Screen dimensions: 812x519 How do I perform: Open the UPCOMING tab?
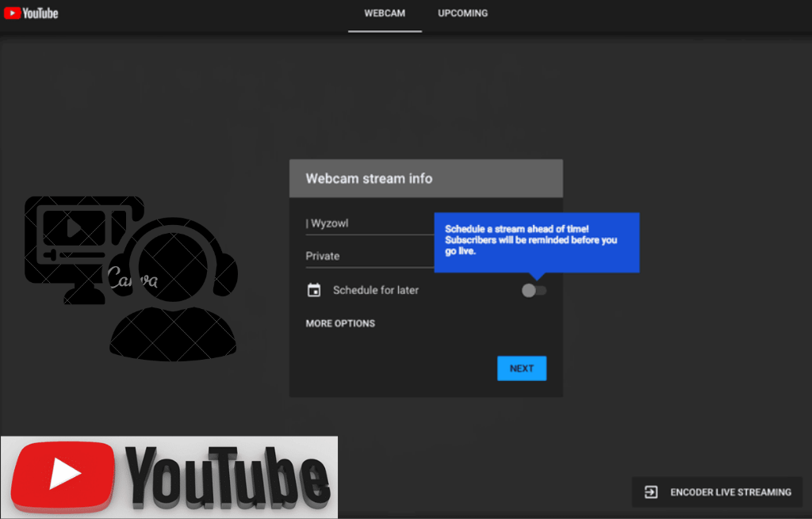point(462,13)
